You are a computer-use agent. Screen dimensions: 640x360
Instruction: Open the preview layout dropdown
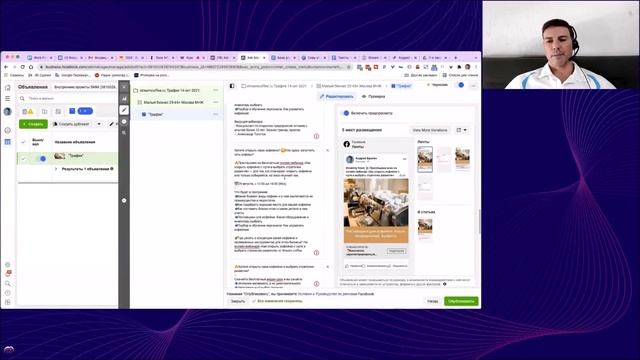tap(462, 130)
